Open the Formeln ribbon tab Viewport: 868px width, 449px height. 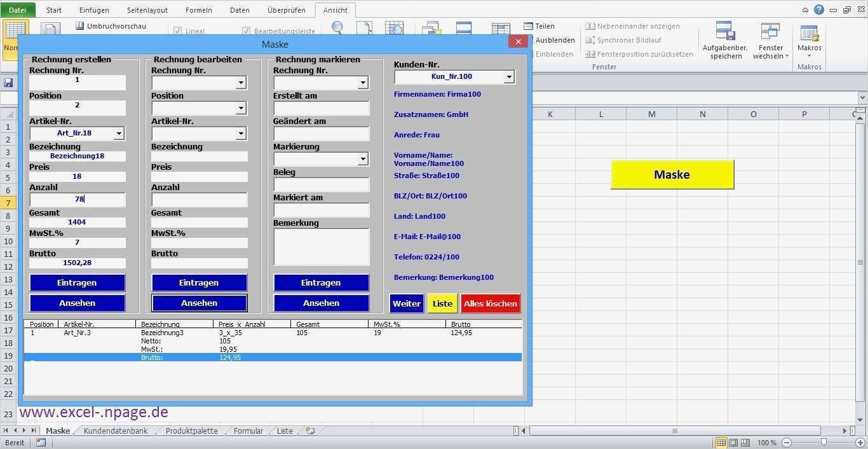pos(198,10)
